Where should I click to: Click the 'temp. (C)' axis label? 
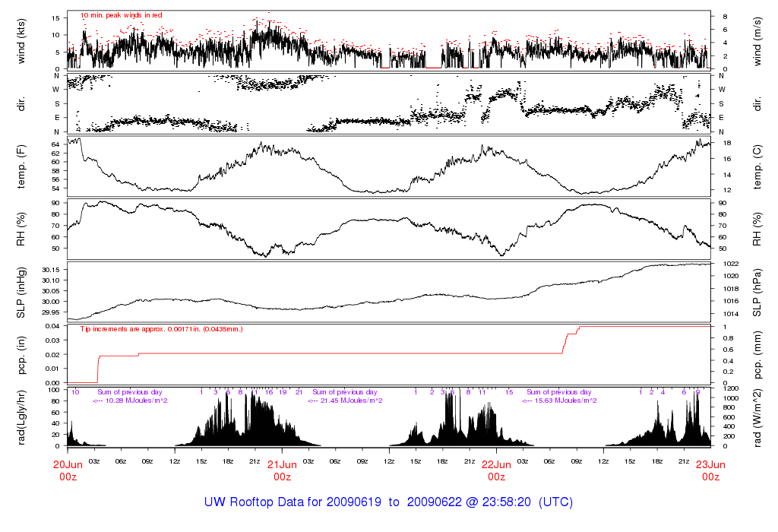pyautogui.click(x=757, y=166)
